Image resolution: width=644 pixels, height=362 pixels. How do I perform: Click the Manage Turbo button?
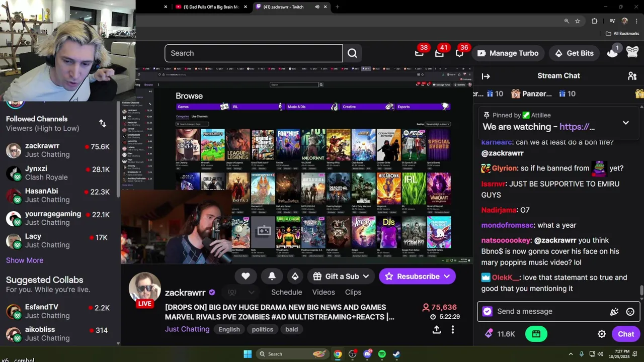[x=508, y=53]
